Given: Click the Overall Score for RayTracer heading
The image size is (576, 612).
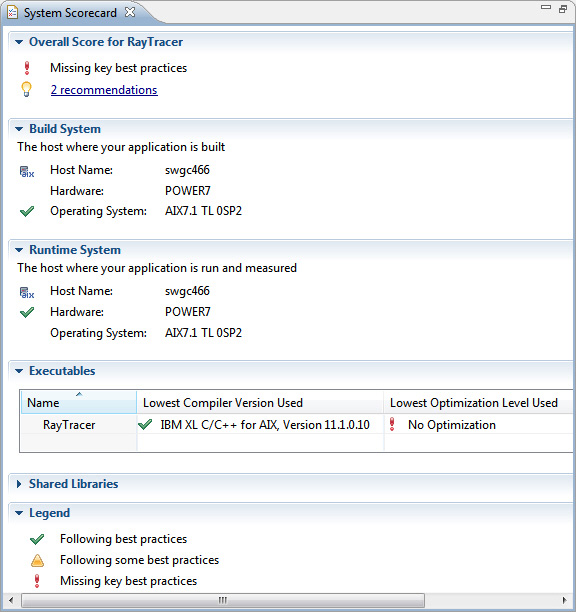Looking at the screenshot, I should (106, 42).
